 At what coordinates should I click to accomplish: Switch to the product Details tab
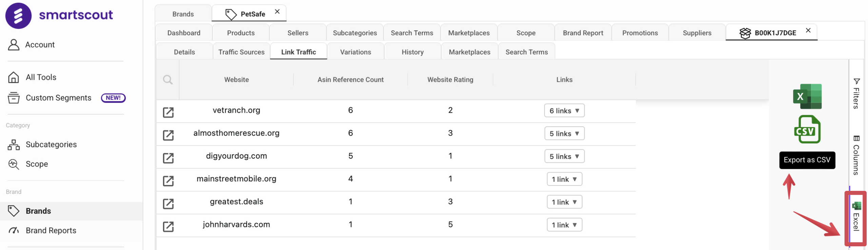(184, 52)
